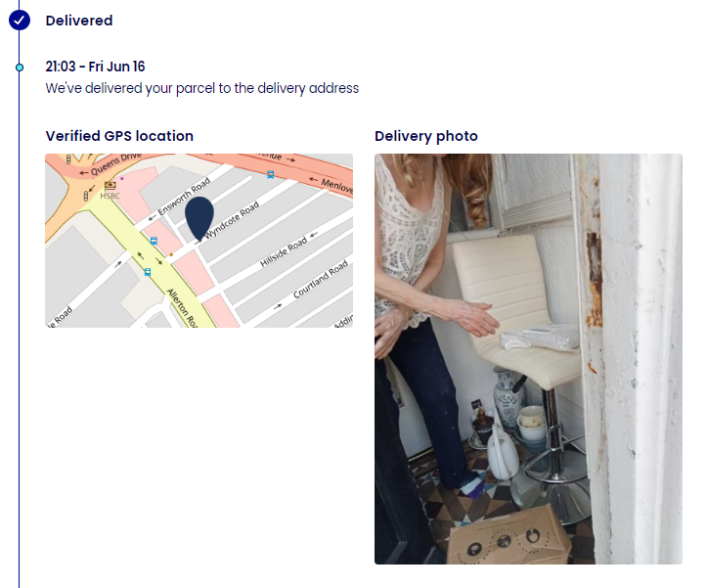Click the Hillside Road label on the map
The height and width of the screenshot is (588, 707).
pos(284,252)
